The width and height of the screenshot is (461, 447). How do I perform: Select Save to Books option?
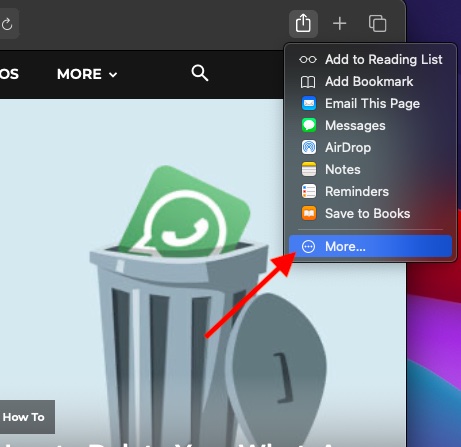point(370,213)
